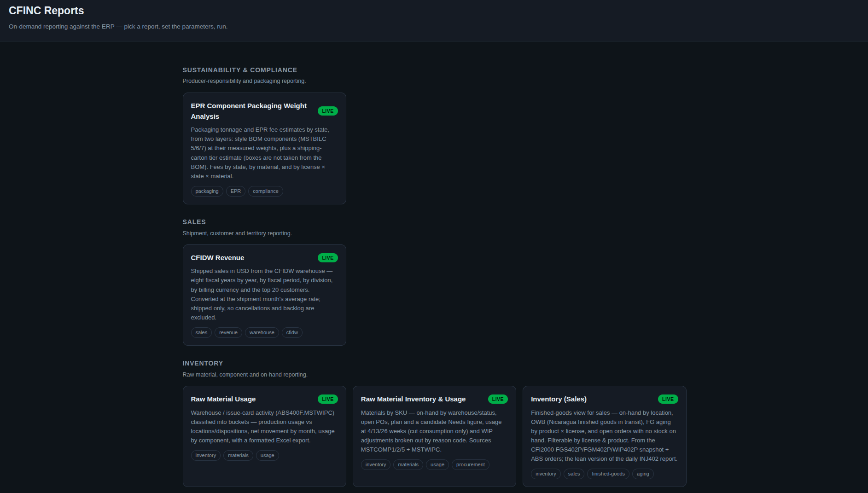This screenshot has width=868, height=493.
Task: Click LIVE badge on EPR Component card
Action: click(x=328, y=111)
